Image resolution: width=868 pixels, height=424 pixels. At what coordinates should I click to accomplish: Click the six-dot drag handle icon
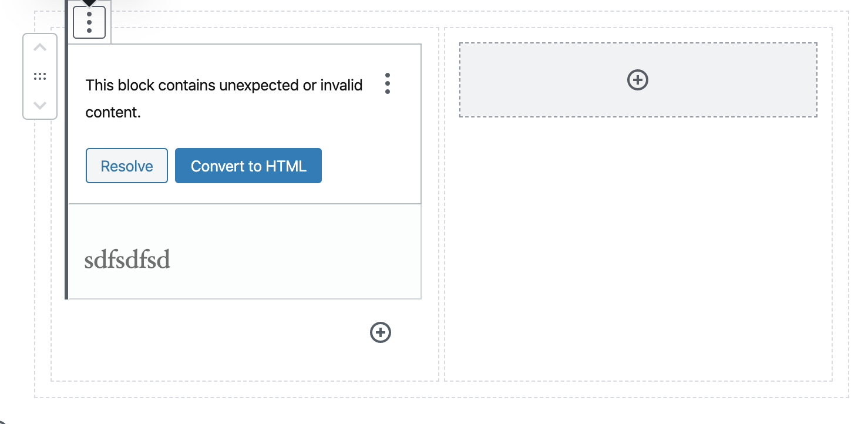click(40, 76)
